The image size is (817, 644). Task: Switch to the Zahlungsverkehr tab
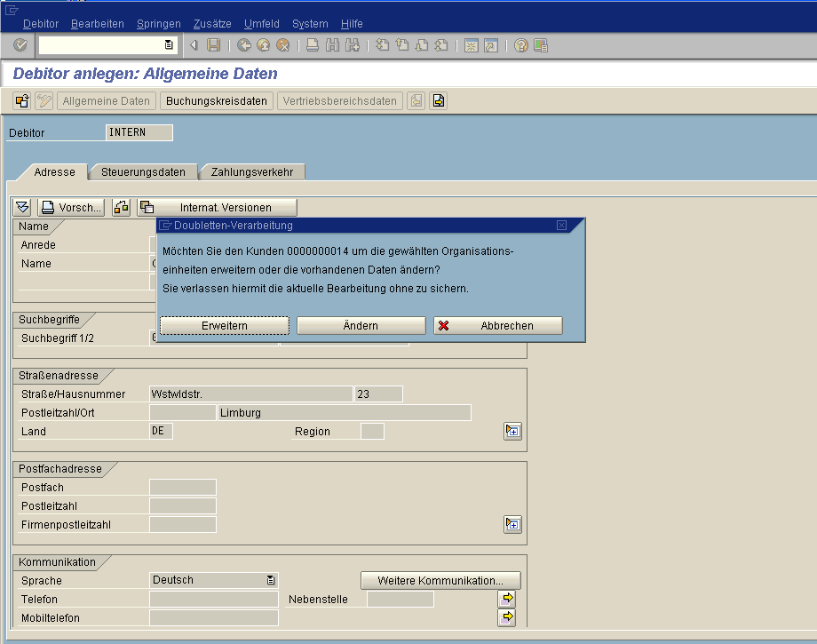point(252,172)
